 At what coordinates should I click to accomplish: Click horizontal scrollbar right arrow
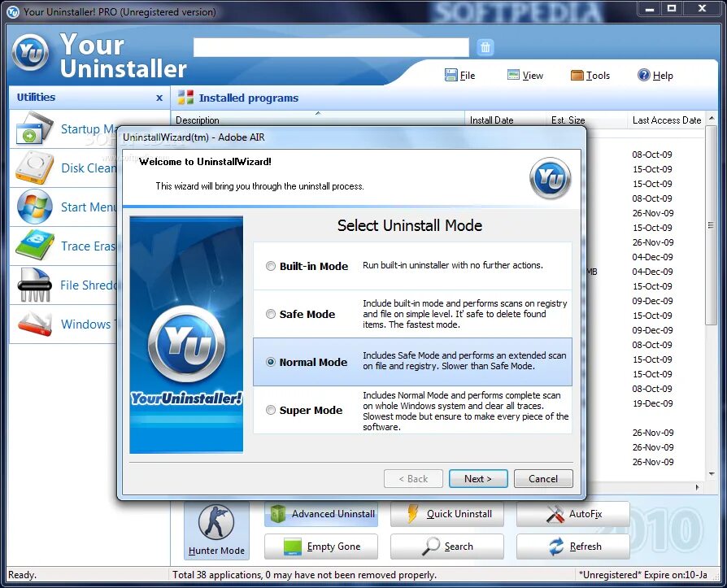tap(698, 487)
